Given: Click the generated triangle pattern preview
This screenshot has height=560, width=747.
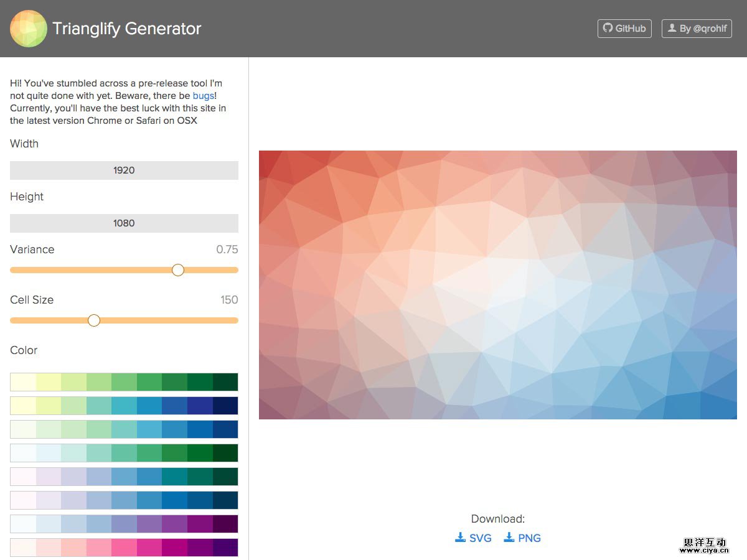Looking at the screenshot, I should 497,284.
